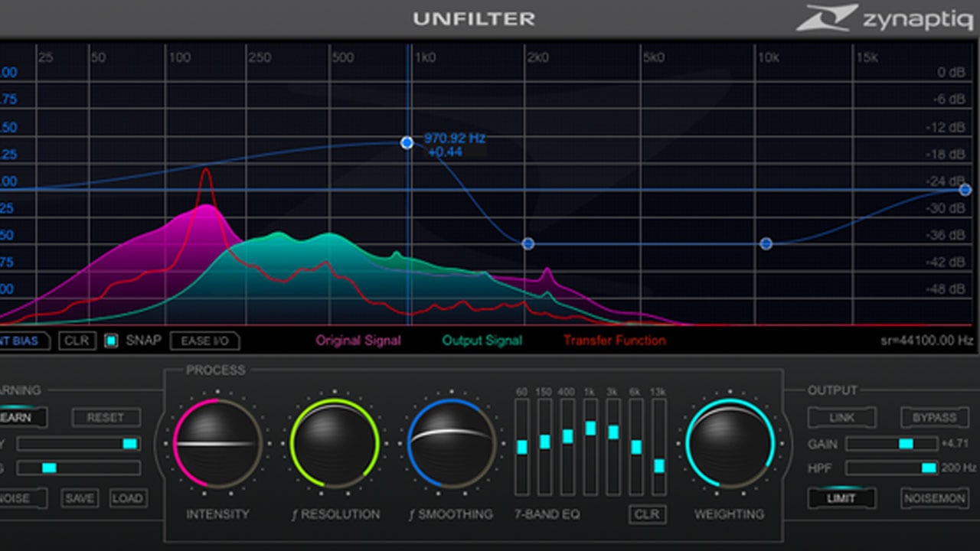Select the curve breakpoint near 10k

(x=766, y=243)
